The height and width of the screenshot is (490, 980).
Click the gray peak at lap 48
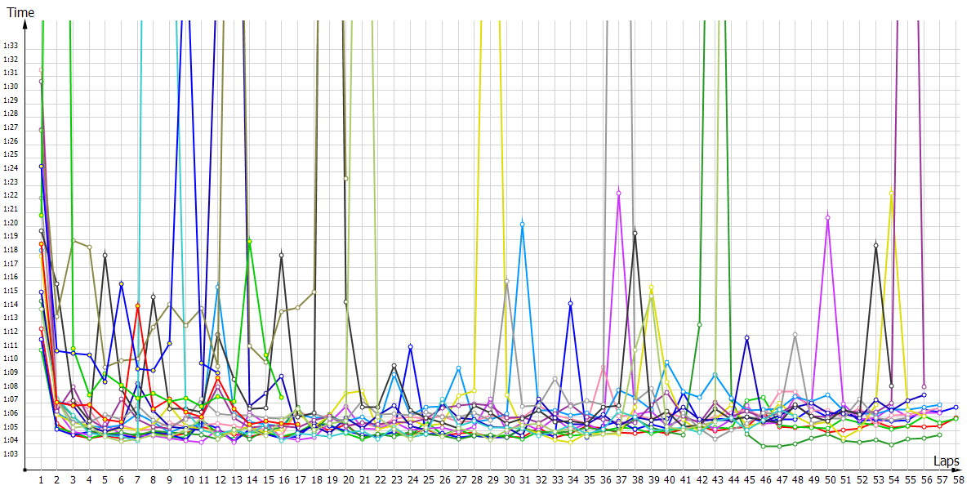[x=795, y=334]
